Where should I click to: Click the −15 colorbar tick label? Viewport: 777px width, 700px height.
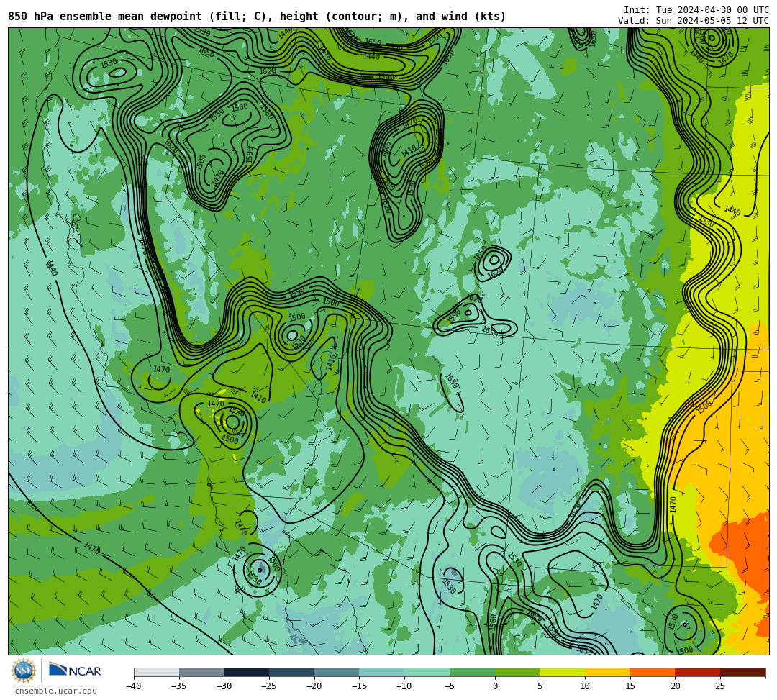(x=359, y=686)
